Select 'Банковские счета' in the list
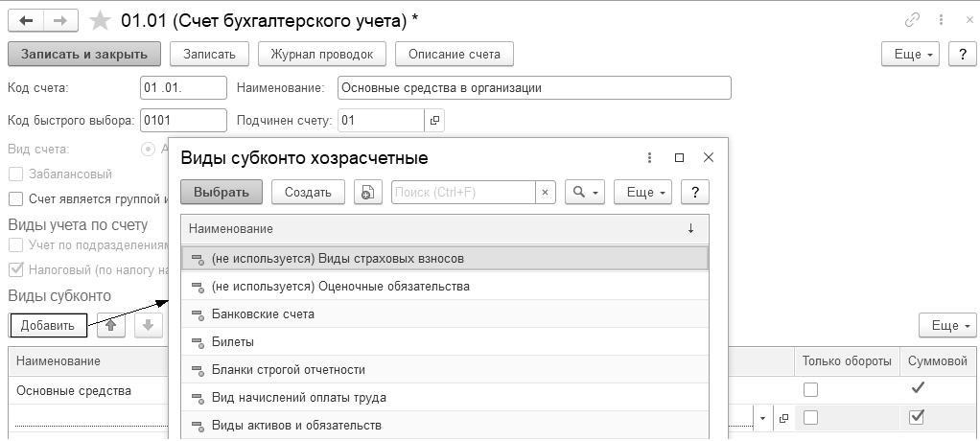Viewport: 980px width, 441px height. point(263,313)
